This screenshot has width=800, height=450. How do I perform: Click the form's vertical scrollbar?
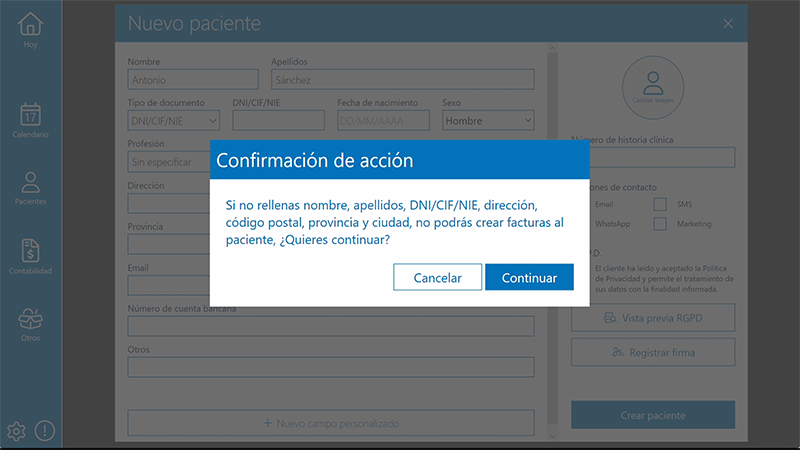point(552,238)
